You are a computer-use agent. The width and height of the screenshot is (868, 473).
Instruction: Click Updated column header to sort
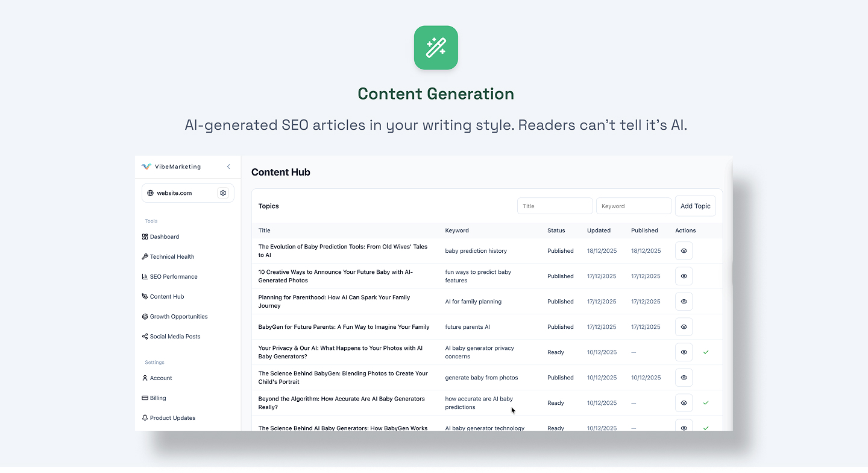click(x=599, y=230)
